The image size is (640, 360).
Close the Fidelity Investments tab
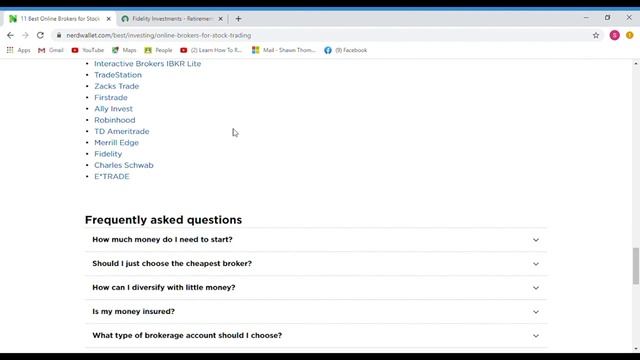[220, 19]
